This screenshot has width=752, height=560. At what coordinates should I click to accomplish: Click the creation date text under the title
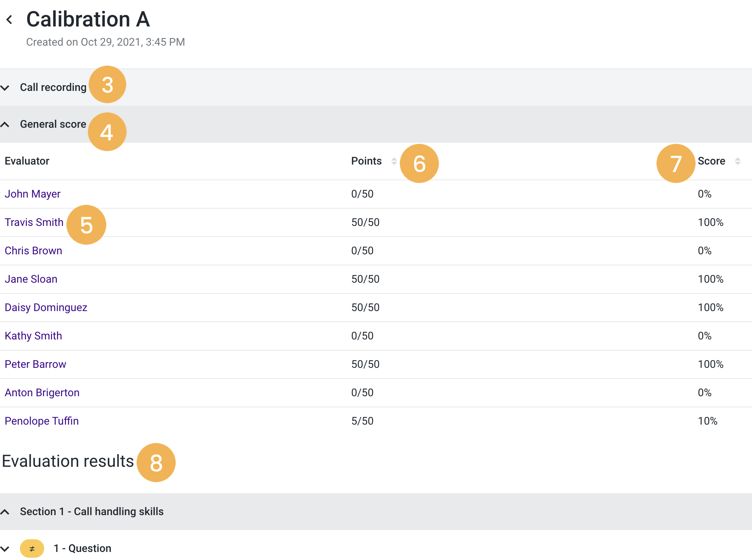(x=106, y=42)
